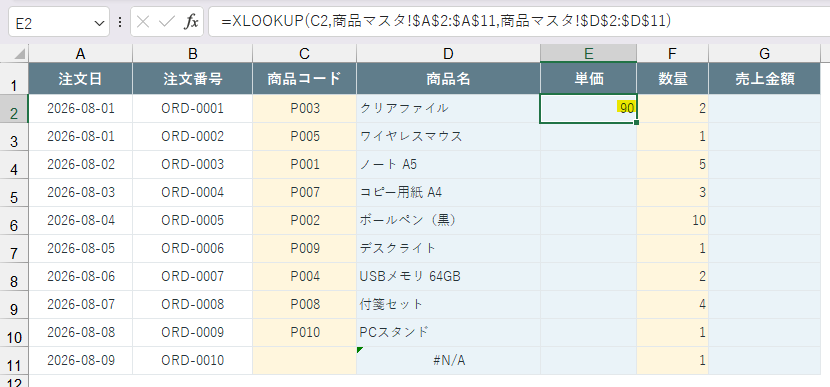Image resolution: width=830 pixels, height=387 pixels.
Task: Select the #N/A error cell
Action: (448, 361)
